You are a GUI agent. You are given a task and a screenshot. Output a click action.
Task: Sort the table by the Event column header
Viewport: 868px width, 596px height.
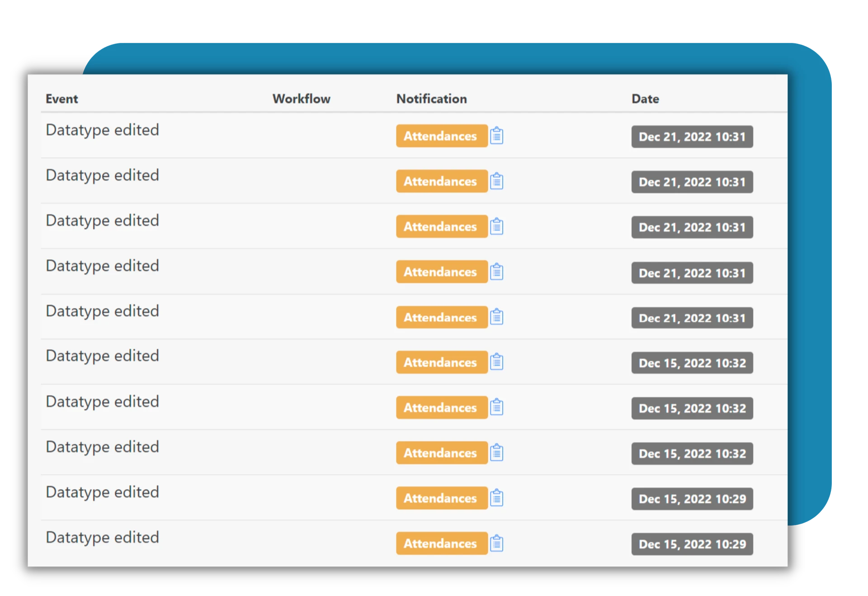pyautogui.click(x=61, y=99)
